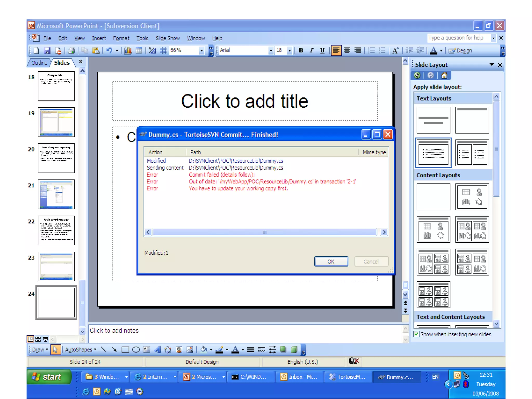Expand the AutoShapes menu
Image resolution: width=532 pixels, height=399 pixels.
tap(81, 350)
